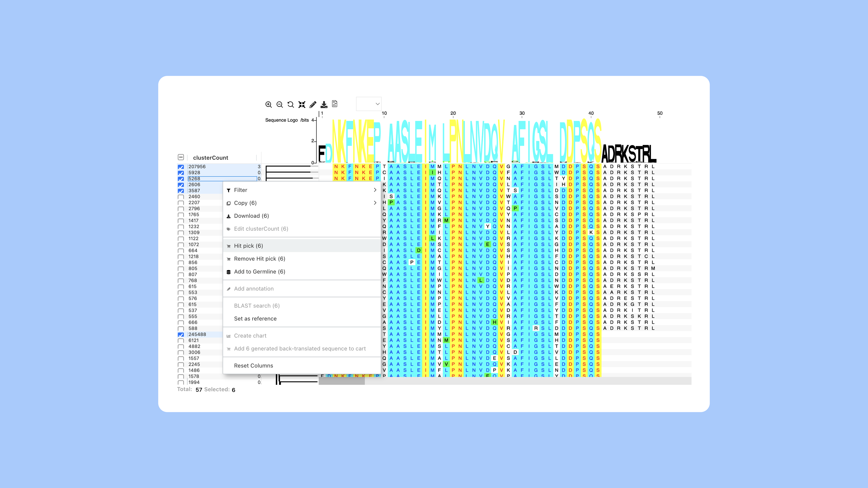Click the cluster count value 666
This screenshot has height=488, width=868.
click(193, 322)
